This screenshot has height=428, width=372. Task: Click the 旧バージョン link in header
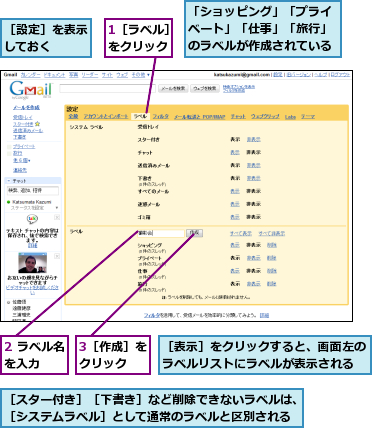click(x=299, y=75)
